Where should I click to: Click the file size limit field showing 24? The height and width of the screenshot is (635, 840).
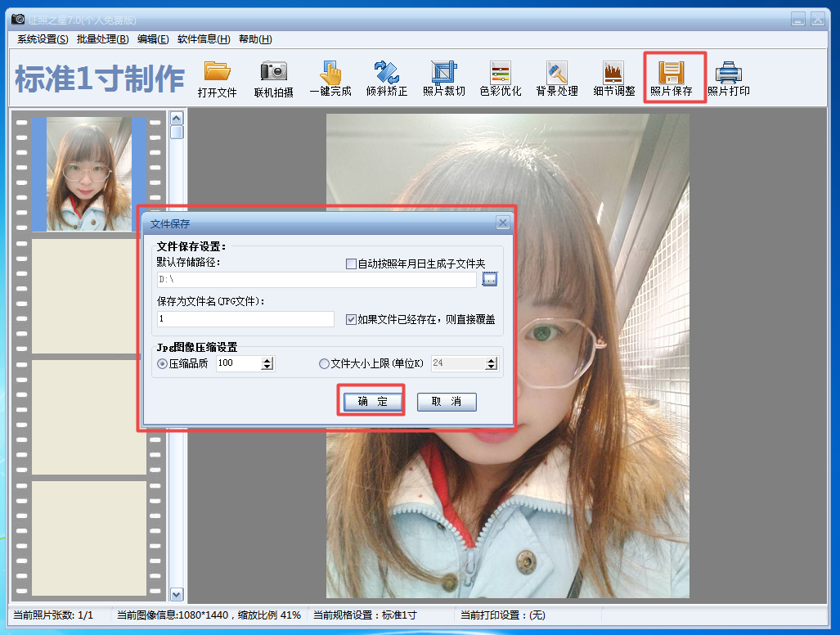pos(458,363)
